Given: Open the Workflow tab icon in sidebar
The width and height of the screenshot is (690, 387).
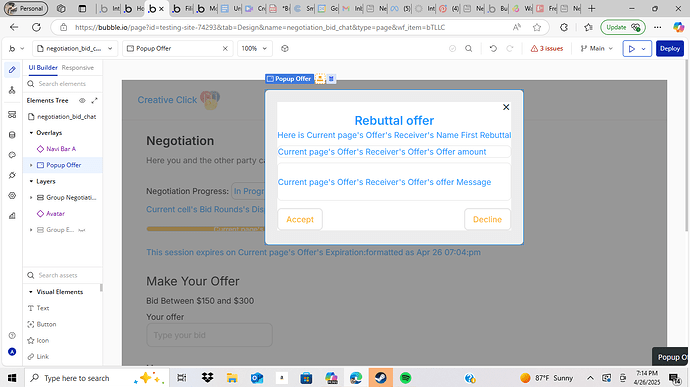Looking at the screenshot, I should pos(12,90).
